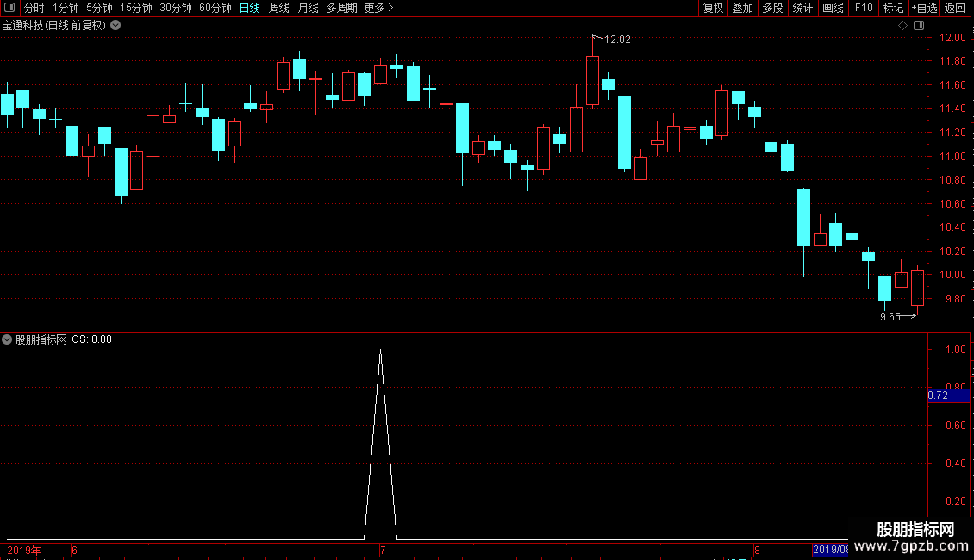974x560 pixels.
Task: Click the 9.65 low price label
Action: click(890, 317)
